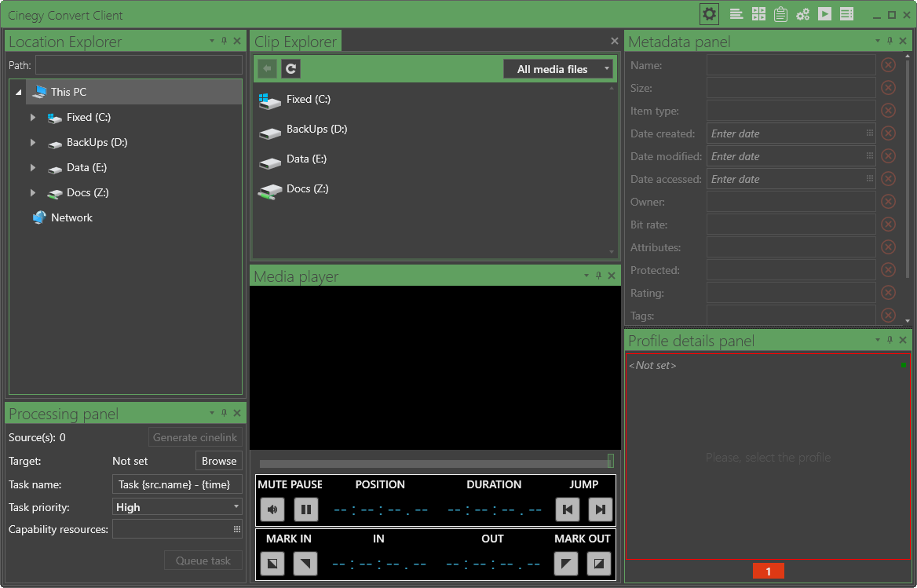Open the Media player panel options arrow
This screenshot has height=588, width=917.
point(586,276)
